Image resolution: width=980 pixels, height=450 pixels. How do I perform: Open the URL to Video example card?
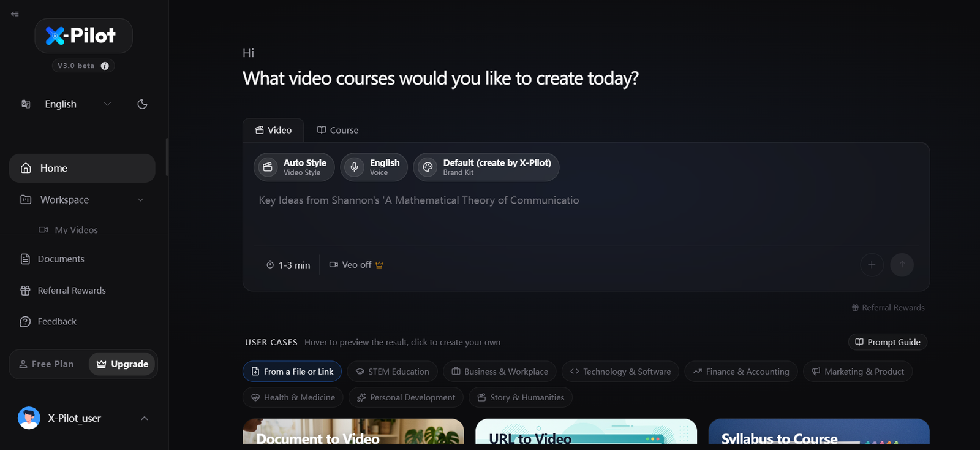pyautogui.click(x=586, y=432)
